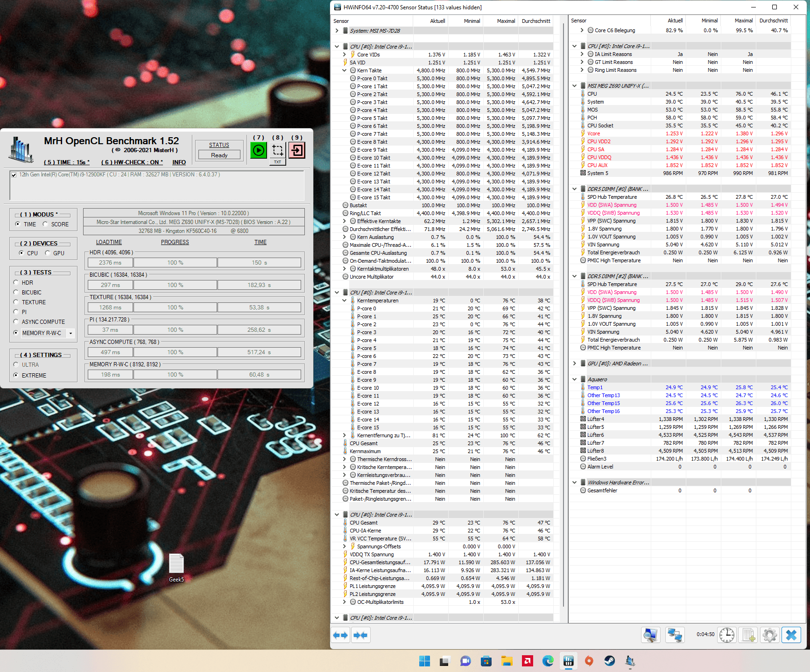Click the MrH OpenCL Benchmark logo icon
This screenshot has height=672, width=810.
(21, 150)
